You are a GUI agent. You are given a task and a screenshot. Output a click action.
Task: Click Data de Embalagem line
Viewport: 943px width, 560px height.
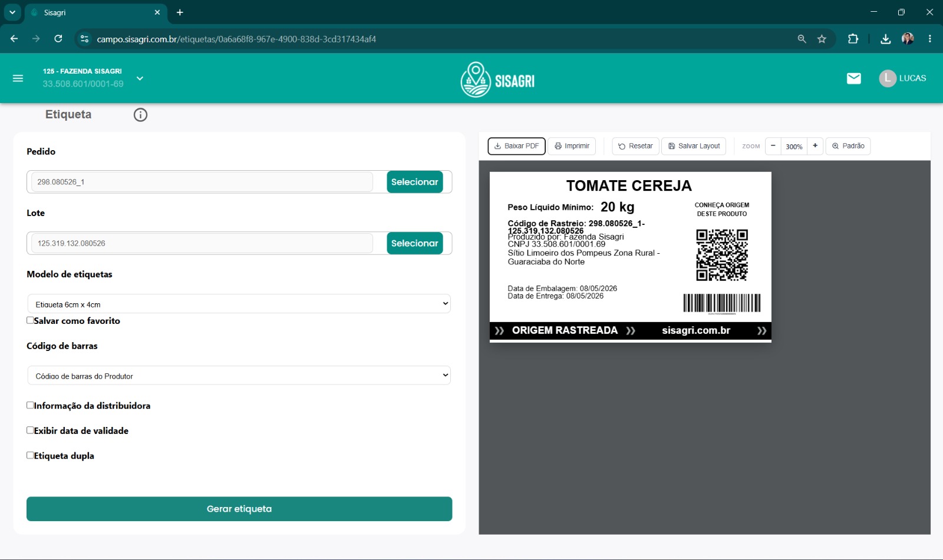562,289
